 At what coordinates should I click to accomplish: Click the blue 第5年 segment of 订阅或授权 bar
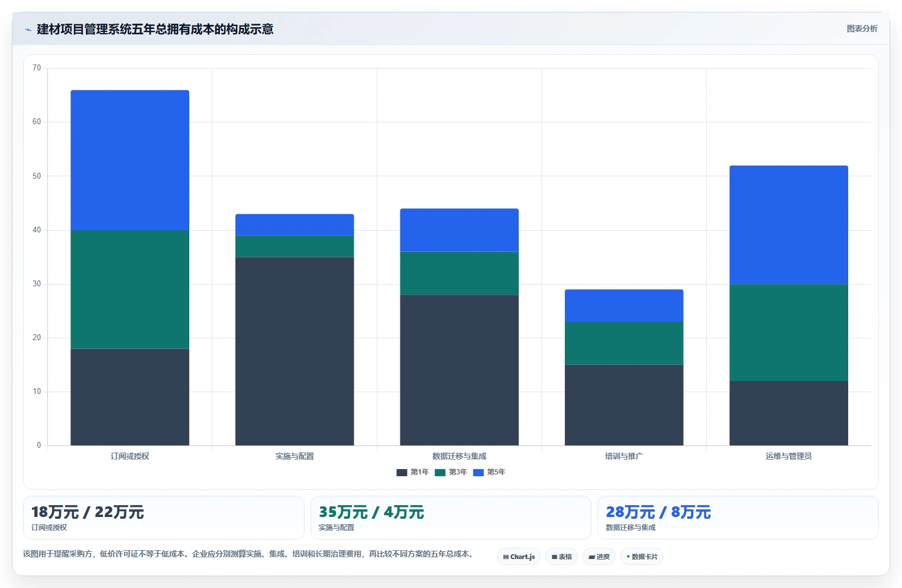(130, 160)
